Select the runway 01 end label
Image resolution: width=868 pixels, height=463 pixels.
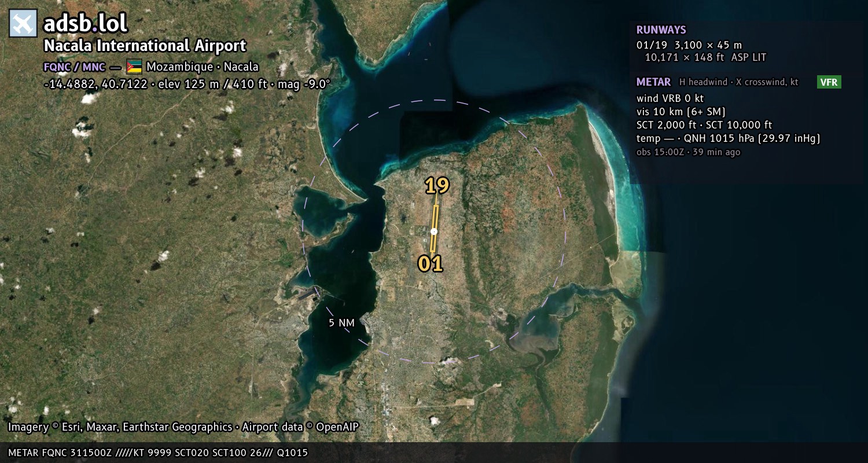click(431, 264)
